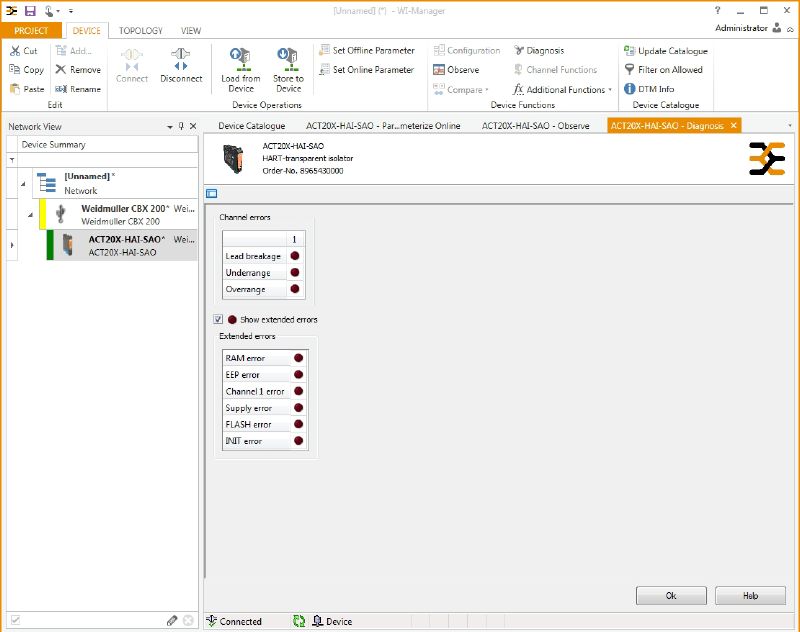This screenshot has height=632, width=800.
Task: Open DTM Info
Action: (630, 89)
